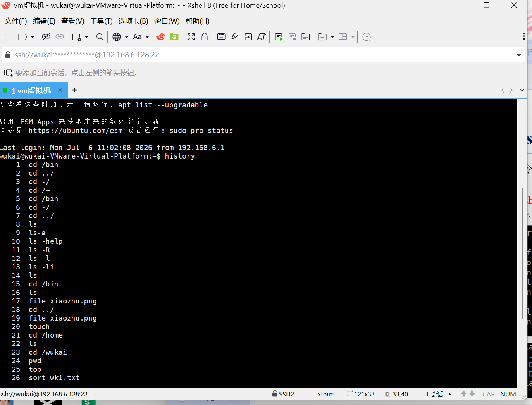This screenshot has width=532, height=405.
Task: Click the highlight pen icon
Action: pyautogui.click(x=235, y=37)
